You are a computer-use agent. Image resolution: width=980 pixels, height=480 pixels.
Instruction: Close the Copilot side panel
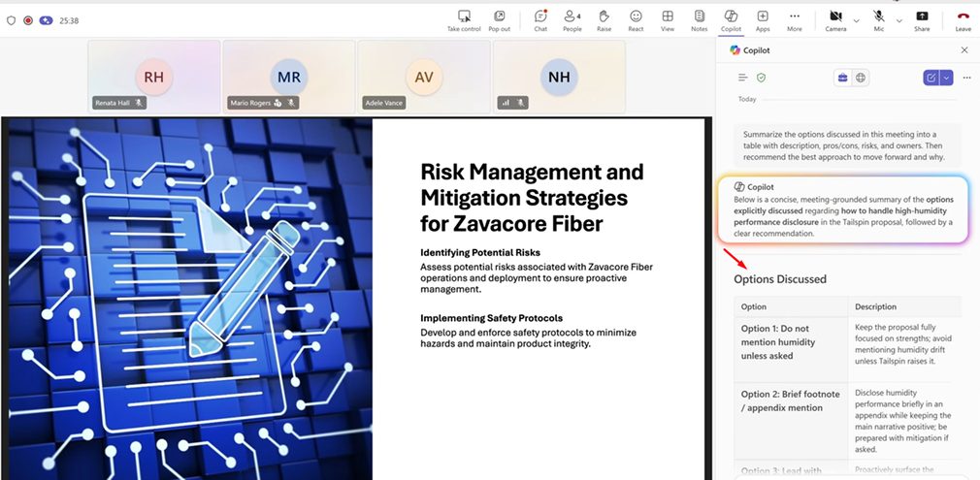pos(964,49)
